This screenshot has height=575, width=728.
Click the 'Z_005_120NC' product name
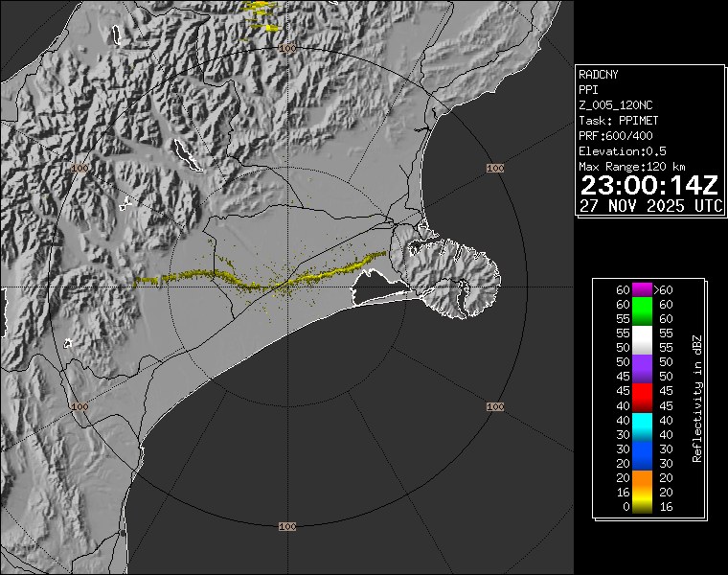click(616, 105)
